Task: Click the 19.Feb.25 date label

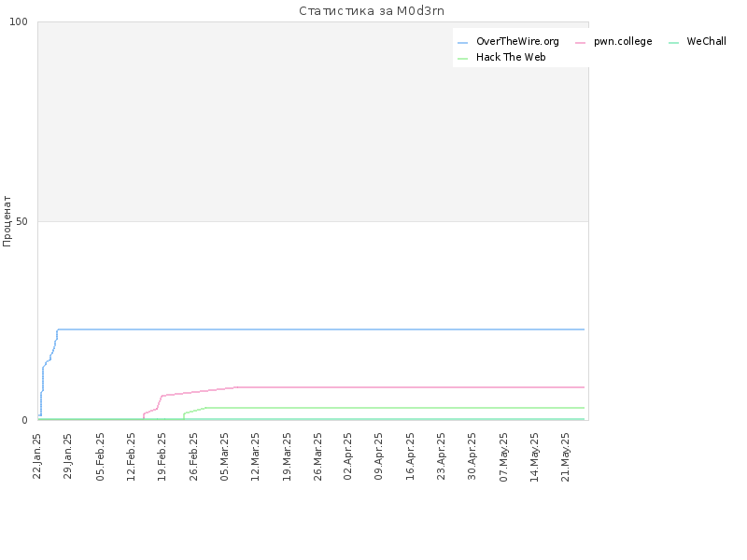Action: [162, 456]
